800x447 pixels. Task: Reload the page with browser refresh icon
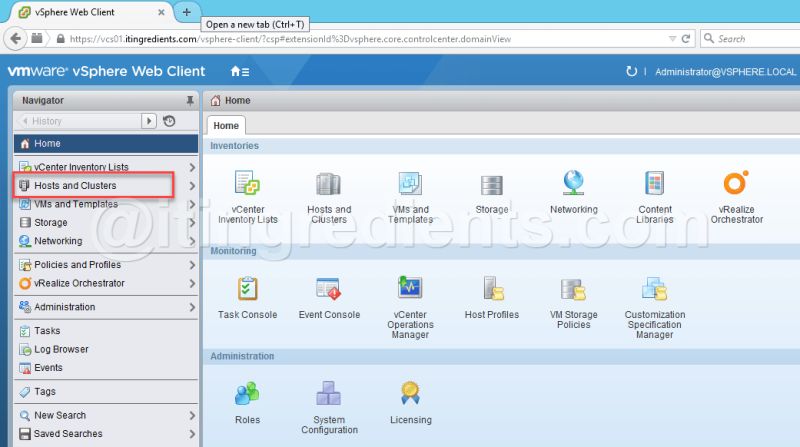click(x=686, y=39)
